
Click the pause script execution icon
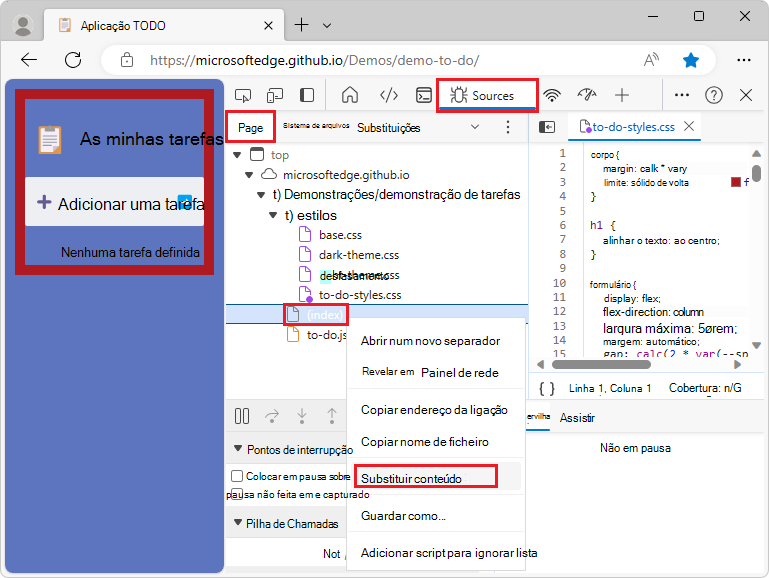point(242,415)
